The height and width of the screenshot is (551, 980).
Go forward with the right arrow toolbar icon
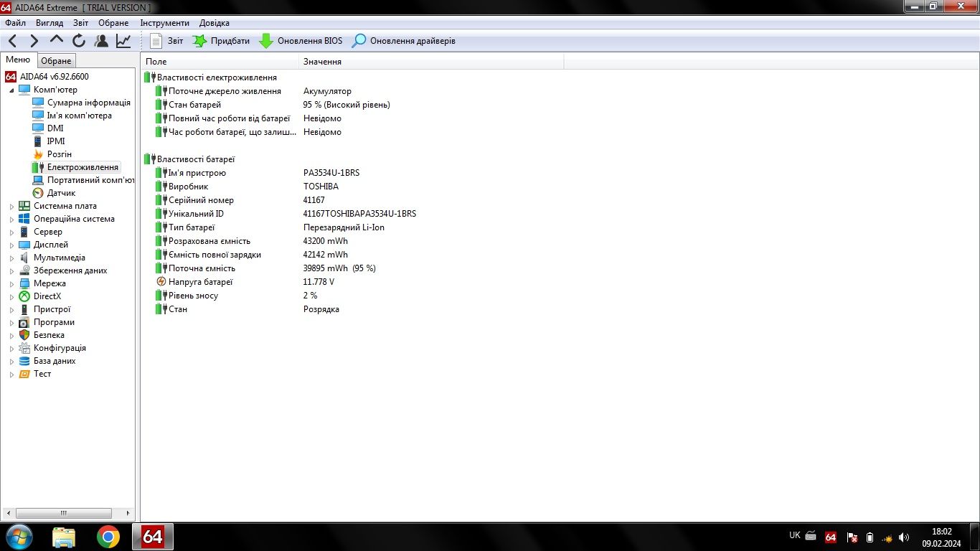(34, 41)
